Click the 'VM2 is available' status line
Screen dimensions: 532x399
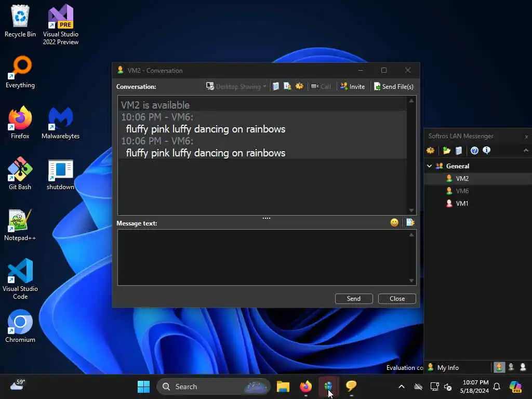(155, 105)
